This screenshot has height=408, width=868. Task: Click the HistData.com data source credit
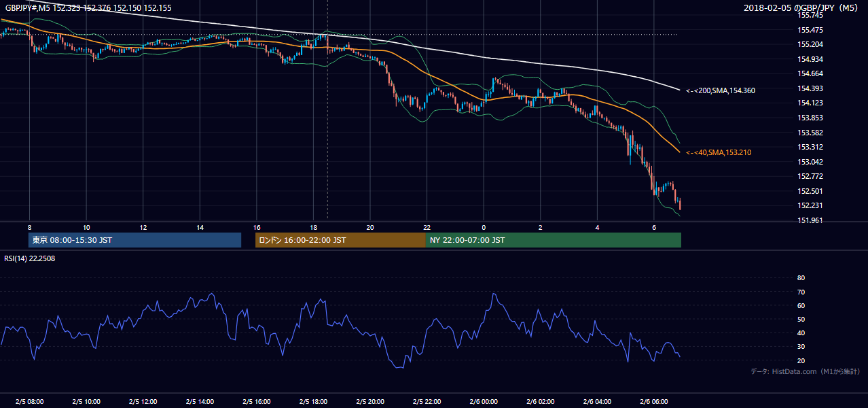click(x=806, y=371)
